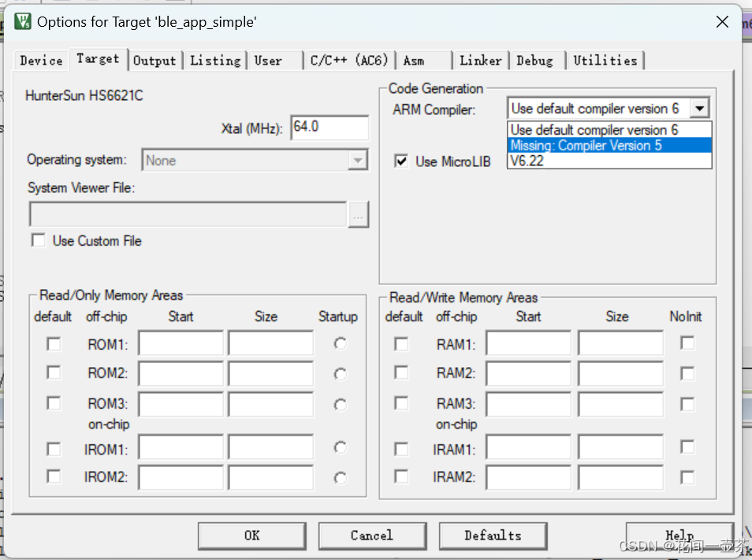Click the IROM1 Start field
The width and height of the screenshot is (752, 560).
point(181,448)
